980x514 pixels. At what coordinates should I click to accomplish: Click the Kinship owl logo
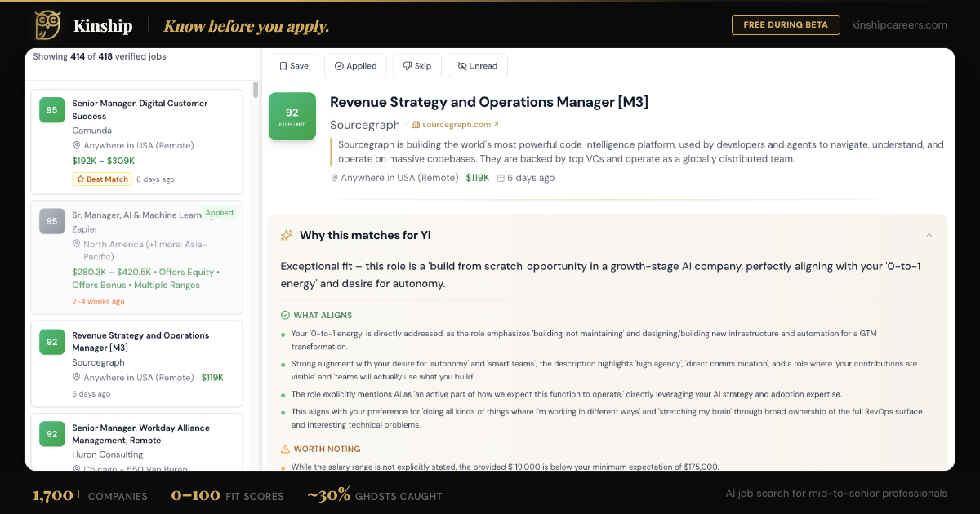tap(48, 25)
